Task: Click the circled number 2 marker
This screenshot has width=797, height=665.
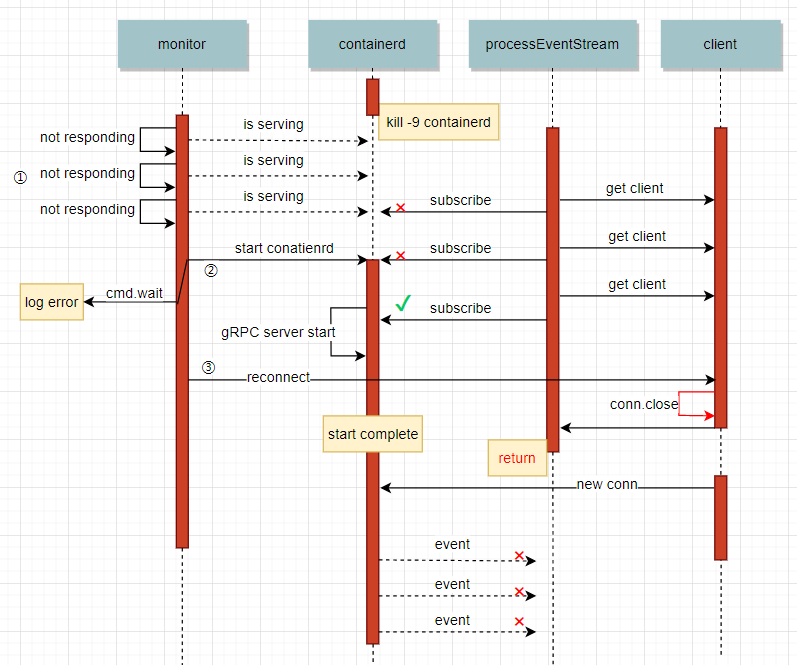Action: 211,270
